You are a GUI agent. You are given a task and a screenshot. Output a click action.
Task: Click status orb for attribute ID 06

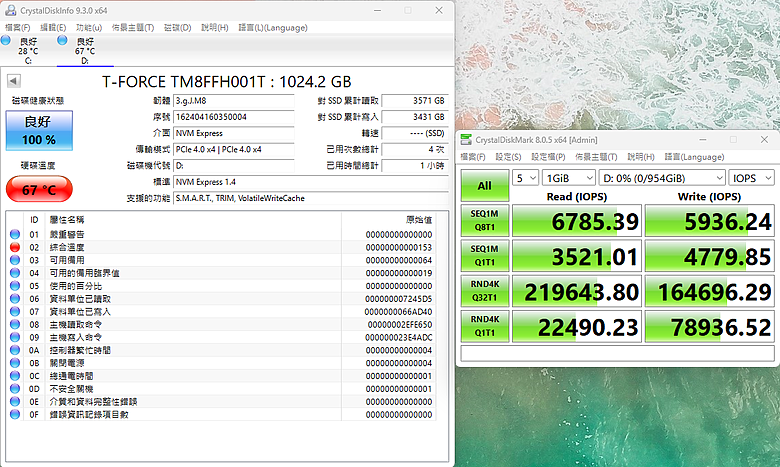click(x=15, y=299)
